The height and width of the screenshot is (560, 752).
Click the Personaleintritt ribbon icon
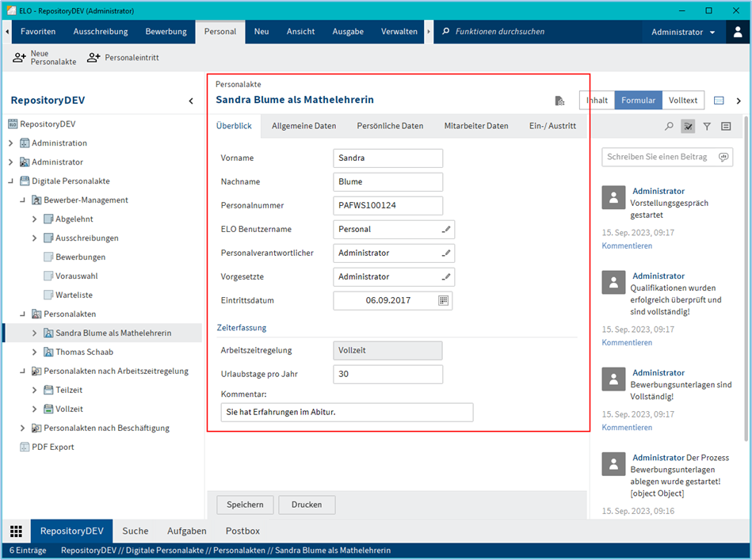94,58
